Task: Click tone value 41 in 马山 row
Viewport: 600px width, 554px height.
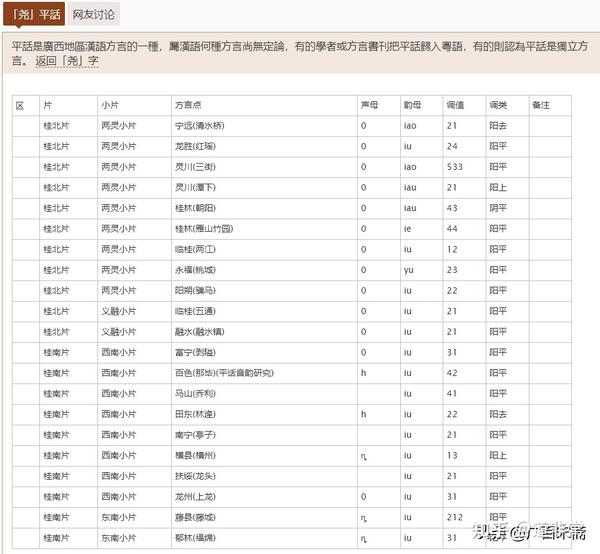Action: [x=452, y=394]
